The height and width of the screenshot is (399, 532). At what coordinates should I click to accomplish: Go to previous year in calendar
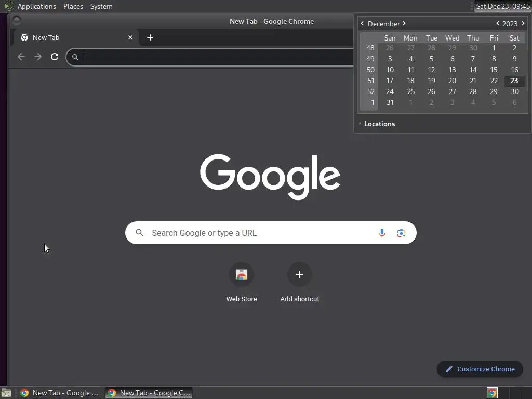click(497, 23)
